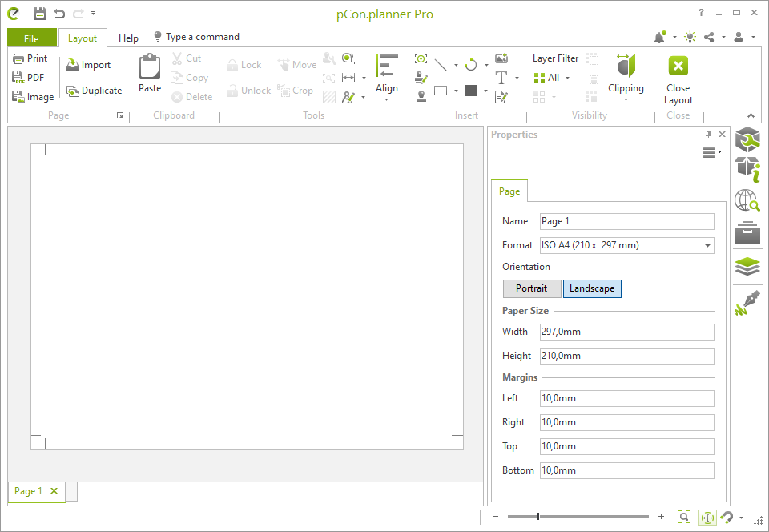Image resolution: width=769 pixels, height=532 pixels.
Task: Open the File menu
Action: coord(31,38)
